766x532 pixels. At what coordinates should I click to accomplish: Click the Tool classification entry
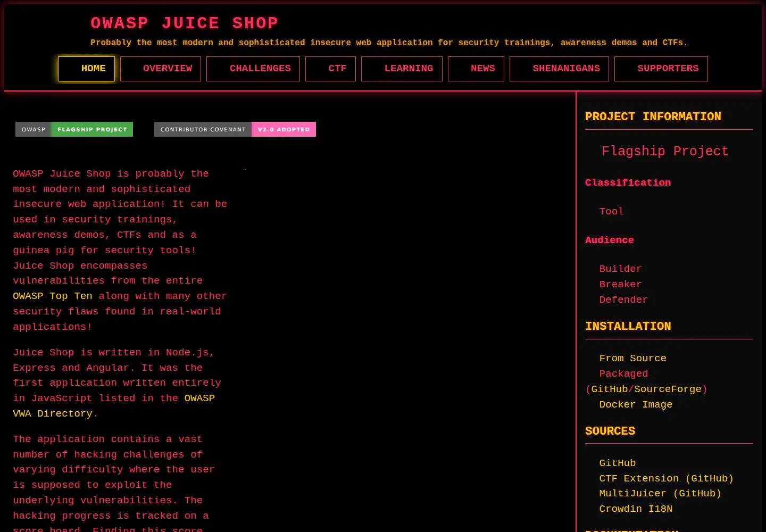click(611, 212)
